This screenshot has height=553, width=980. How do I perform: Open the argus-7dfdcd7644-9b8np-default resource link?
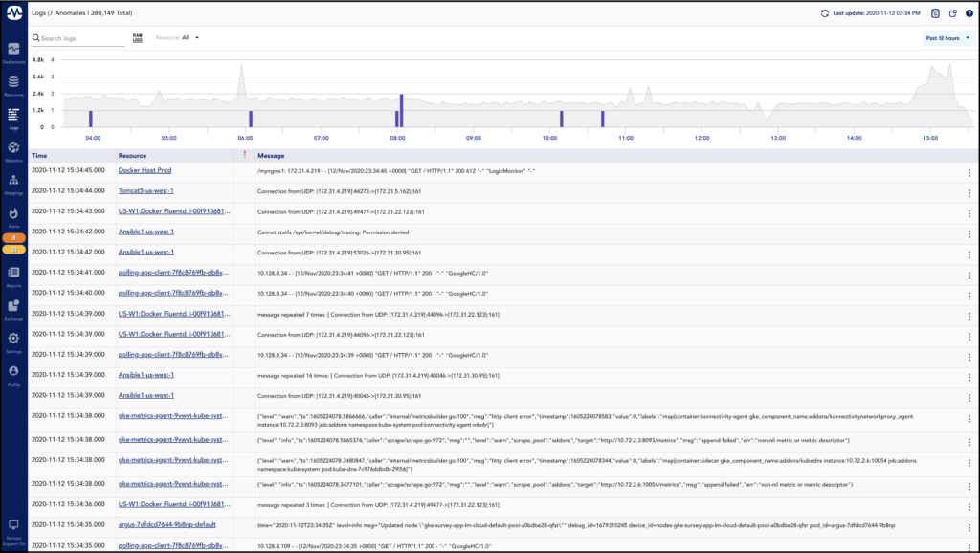167,525
